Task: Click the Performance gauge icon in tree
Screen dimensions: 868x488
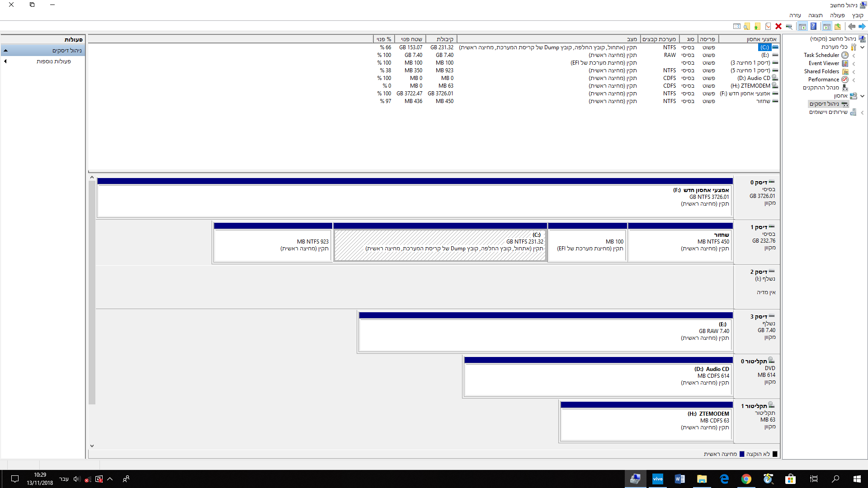Action: click(x=845, y=80)
